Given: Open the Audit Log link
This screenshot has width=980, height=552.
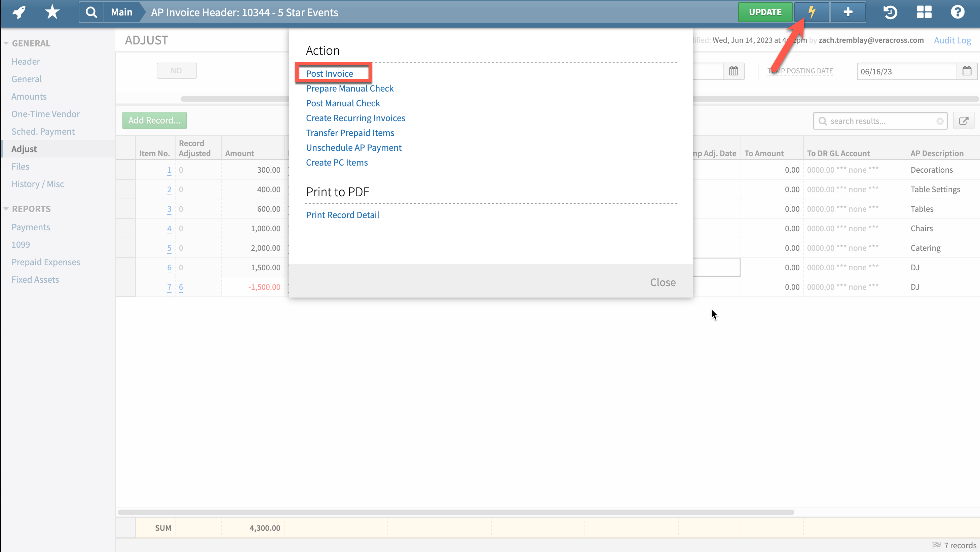Looking at the screenshot, I should tap(952, 40).
